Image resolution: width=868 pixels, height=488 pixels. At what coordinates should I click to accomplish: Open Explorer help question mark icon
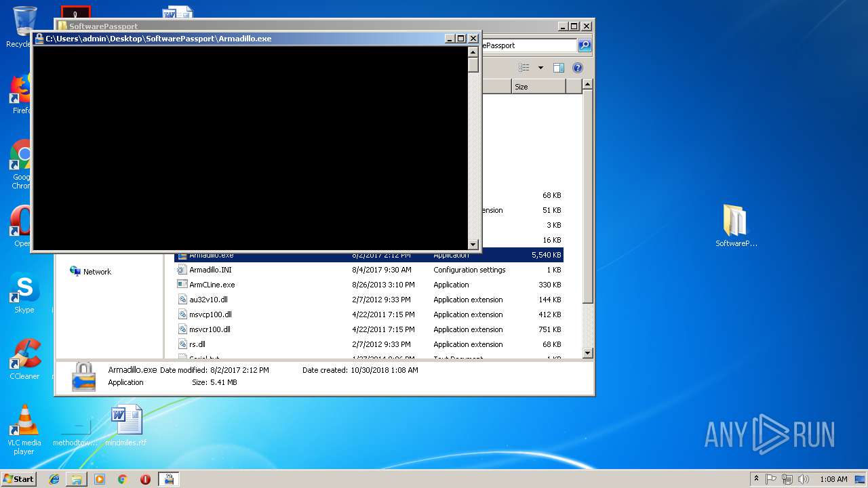pyautogui.click(x=578, y=68)
